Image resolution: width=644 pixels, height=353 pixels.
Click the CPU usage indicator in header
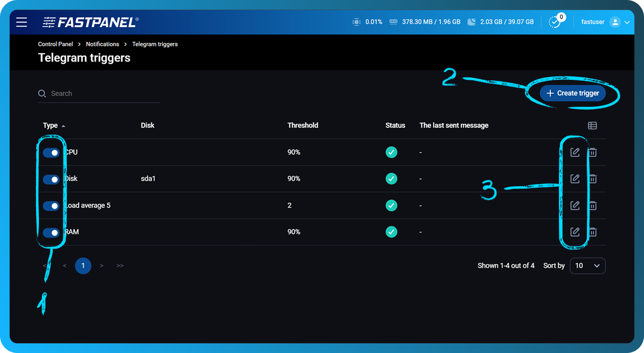367,22
